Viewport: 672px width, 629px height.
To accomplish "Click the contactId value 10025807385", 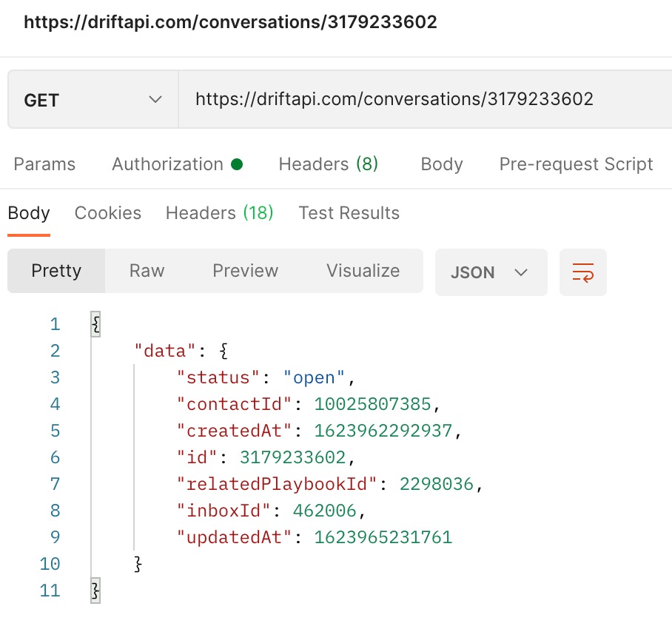I will [x=372, y=405].
